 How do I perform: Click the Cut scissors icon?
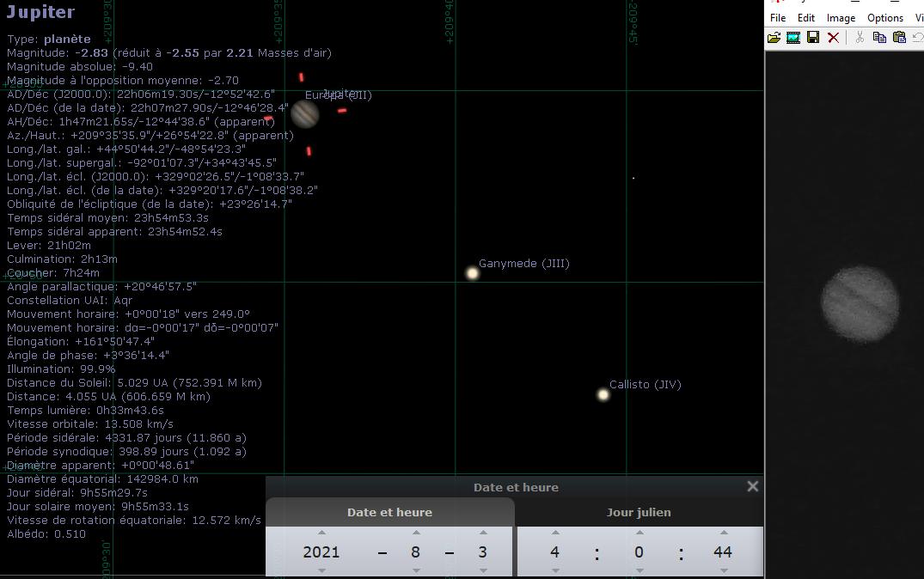860,38
